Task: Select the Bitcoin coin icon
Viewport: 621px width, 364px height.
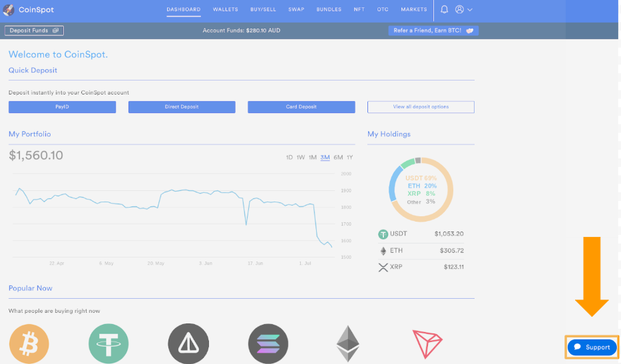Action: pos(29,344)
